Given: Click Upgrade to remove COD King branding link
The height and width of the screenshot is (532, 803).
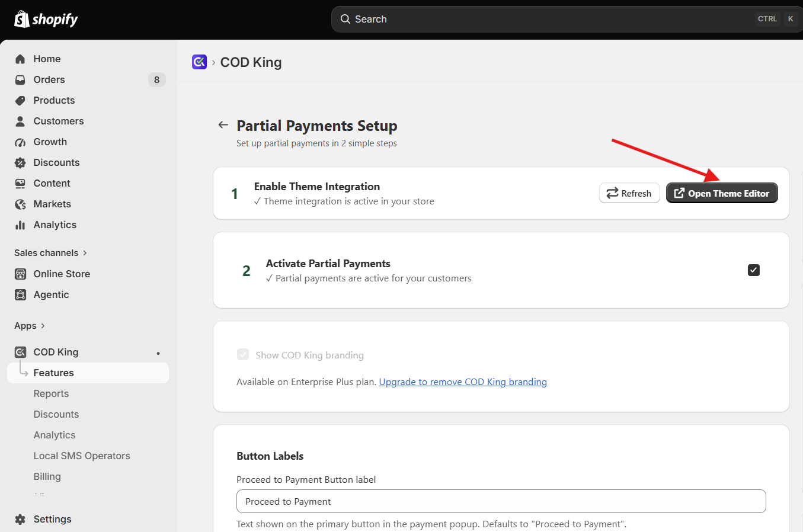Looking at the screenshot, I should click(x=463, y=382).
